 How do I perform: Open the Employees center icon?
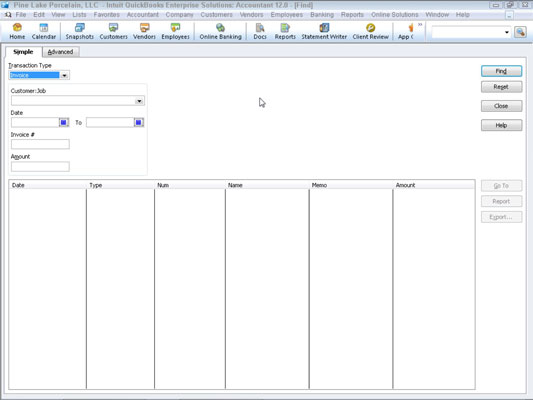point(175,31)
